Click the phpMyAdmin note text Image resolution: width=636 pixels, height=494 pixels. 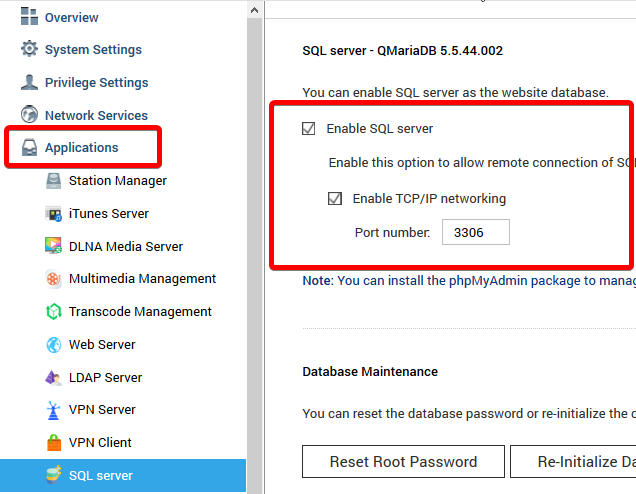tap(469, 281)
